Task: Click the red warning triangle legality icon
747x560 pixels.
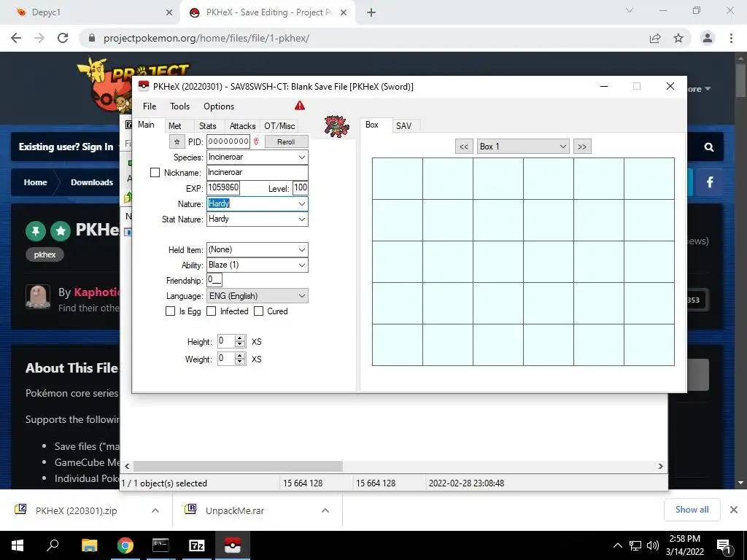Action: 299,106
